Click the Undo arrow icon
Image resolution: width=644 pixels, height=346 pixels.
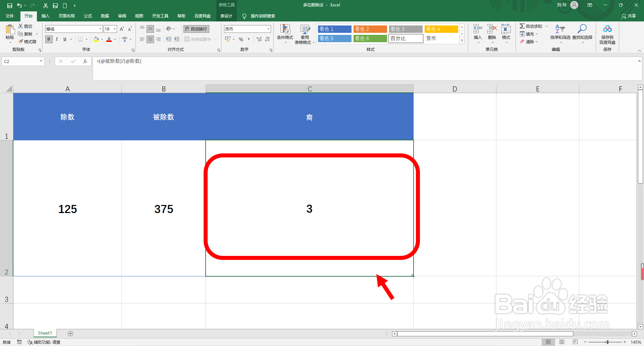tap(19, 5)
